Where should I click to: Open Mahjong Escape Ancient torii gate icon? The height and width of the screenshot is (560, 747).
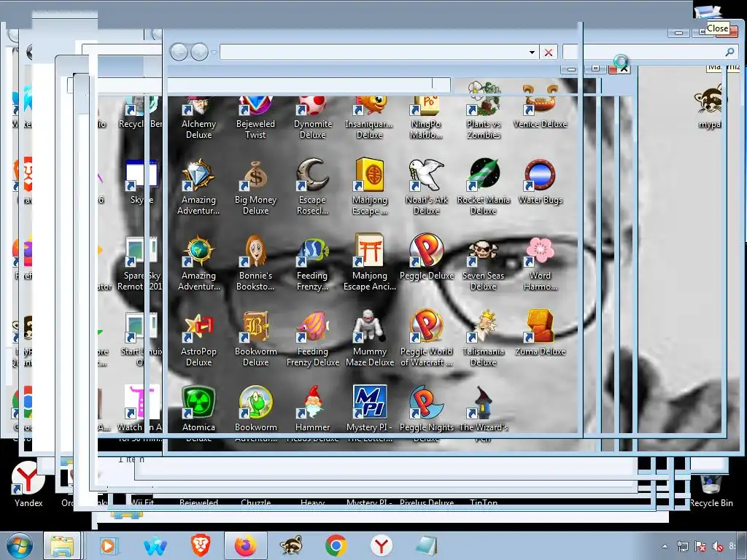(370, 251)
